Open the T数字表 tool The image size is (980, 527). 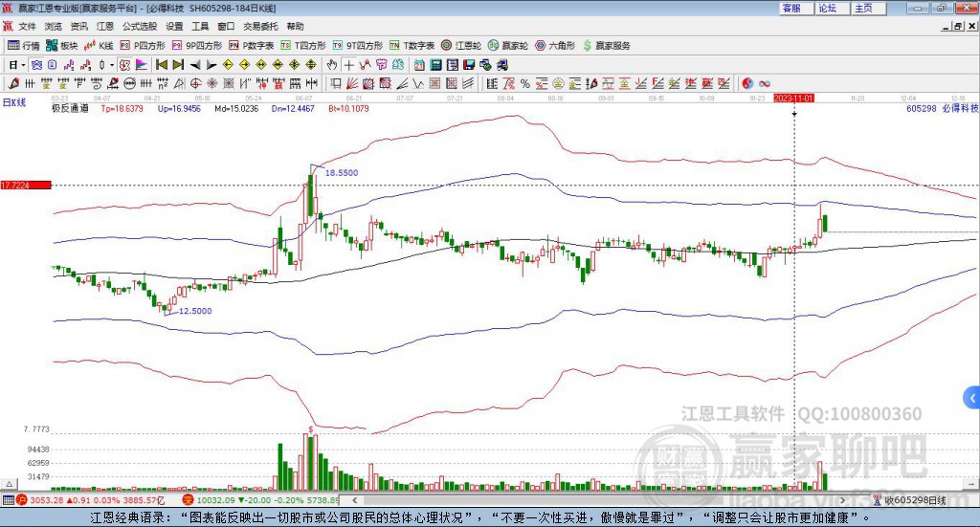(x=412, y=46)
